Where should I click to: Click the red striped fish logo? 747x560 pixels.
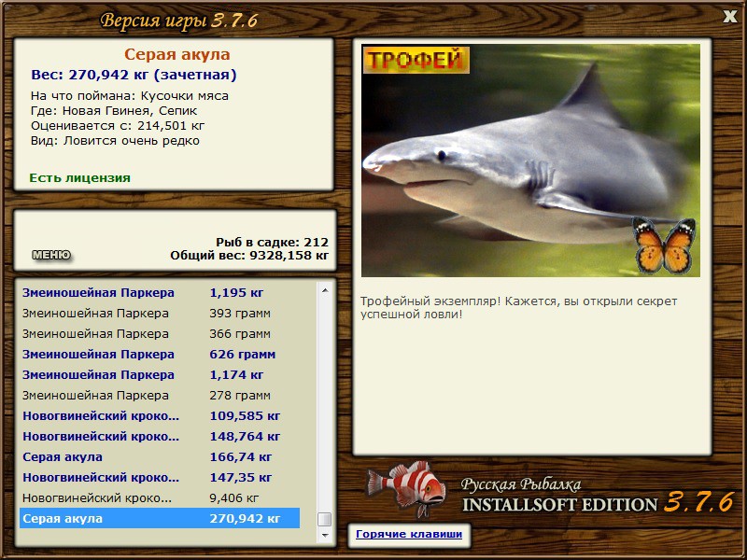[406, 488]
